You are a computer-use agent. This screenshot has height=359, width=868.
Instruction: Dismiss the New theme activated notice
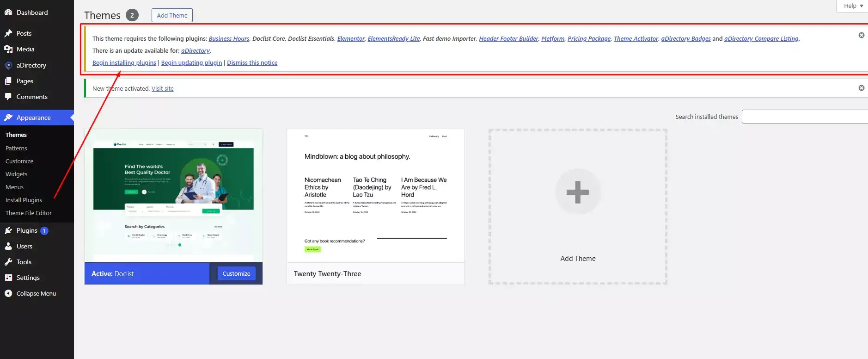coord(862,88)
